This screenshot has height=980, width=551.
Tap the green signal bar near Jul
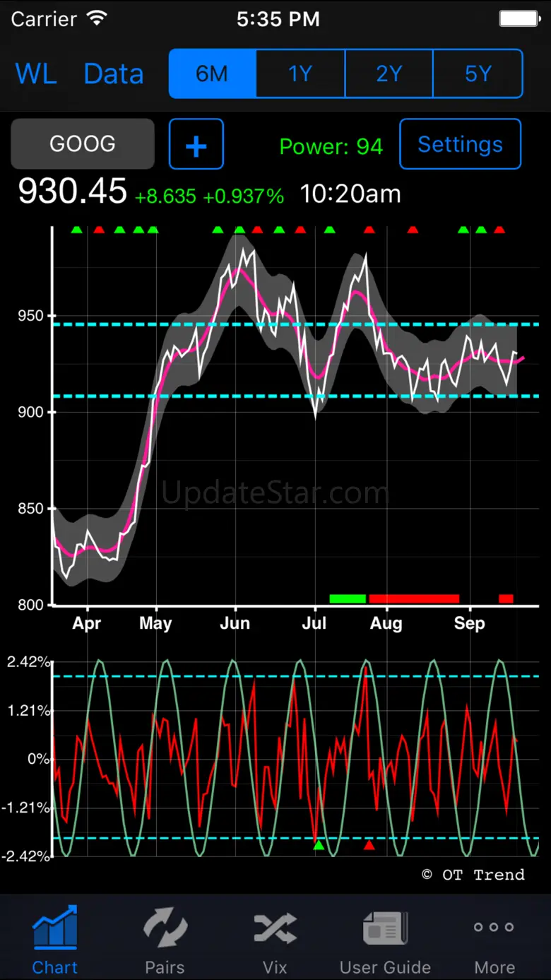coord(348,598)
